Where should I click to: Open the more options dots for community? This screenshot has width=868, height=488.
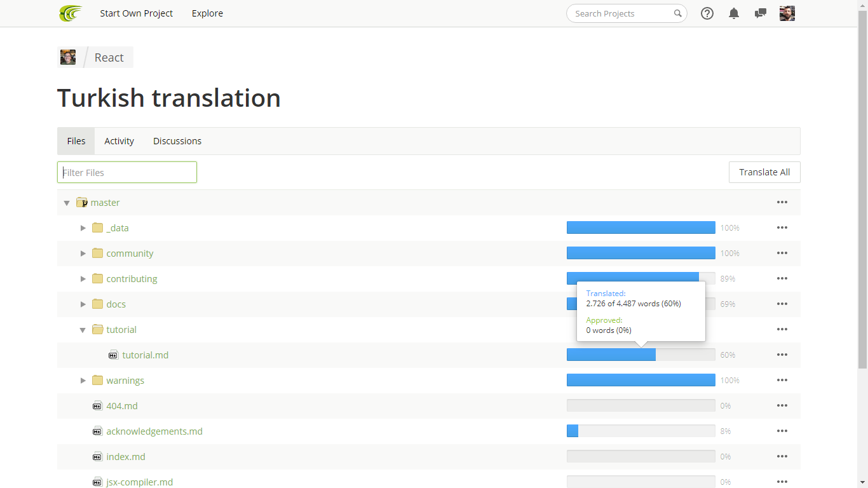(x=782, y=253)
